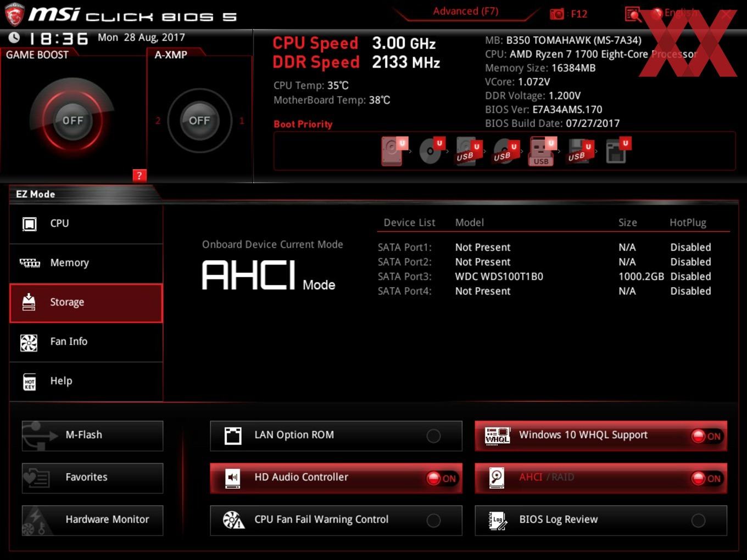Image resolution: width=747 pixels, height=560 pixels.
Task: Click the CPU Speed 3.00 GHz readout
Action: tap(354, 43)
